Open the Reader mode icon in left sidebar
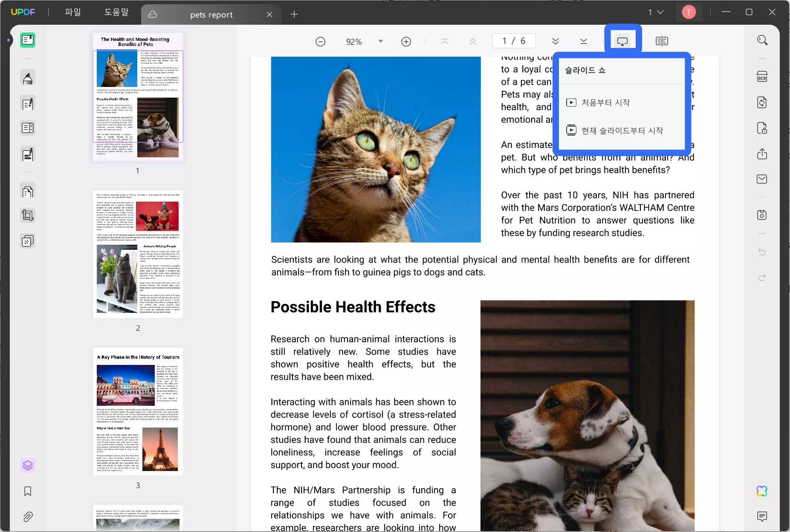This screenshot has width=790, height=532. click(28, 40)
